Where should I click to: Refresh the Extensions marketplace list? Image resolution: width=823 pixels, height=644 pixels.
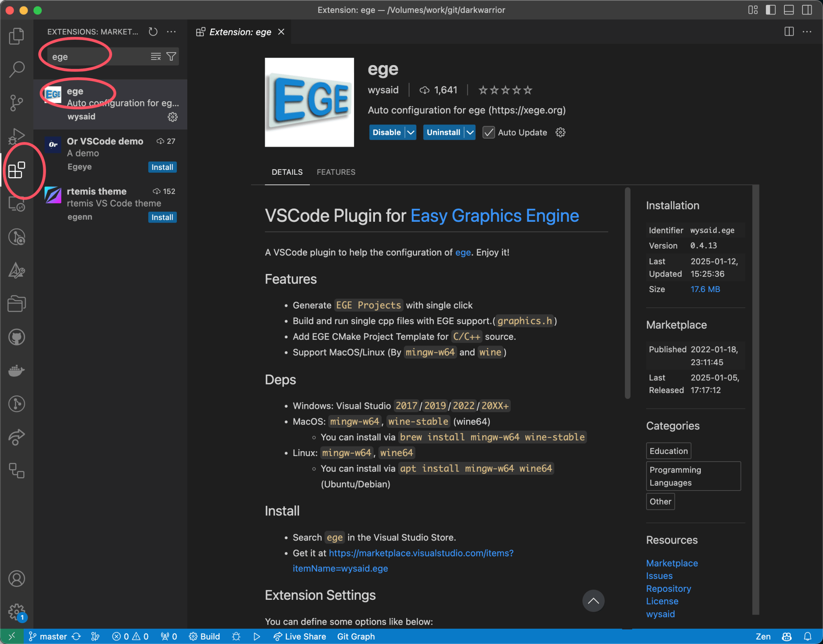click(x=153, y=32)
